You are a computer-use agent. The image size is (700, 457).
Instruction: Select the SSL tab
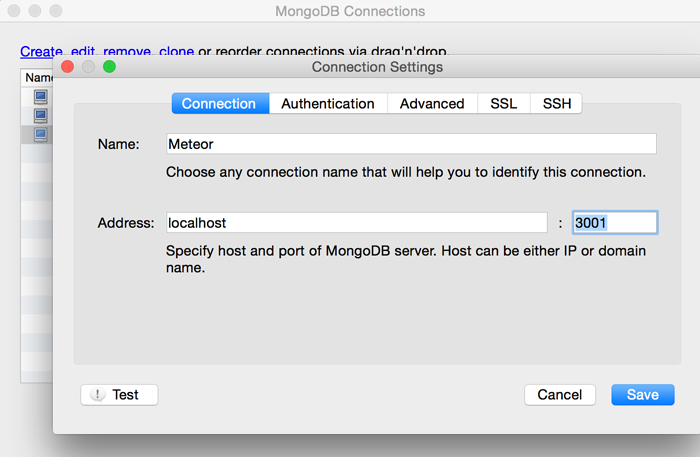504,104
